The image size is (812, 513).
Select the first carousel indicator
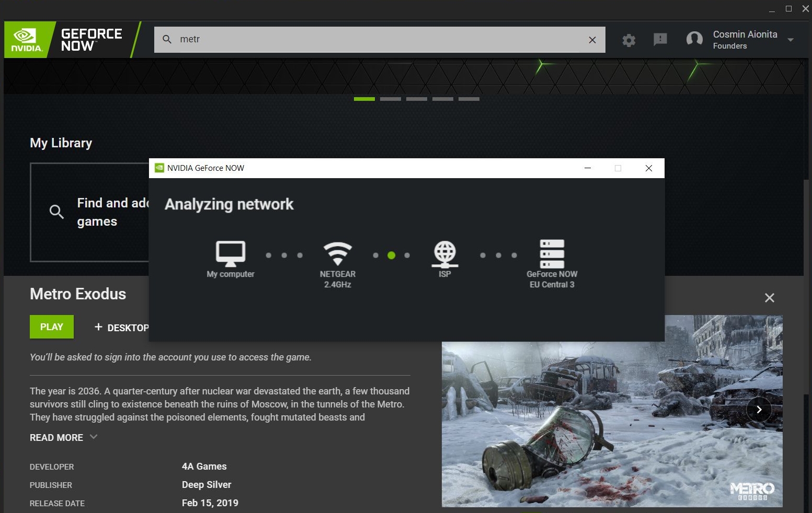pos(364,99)
